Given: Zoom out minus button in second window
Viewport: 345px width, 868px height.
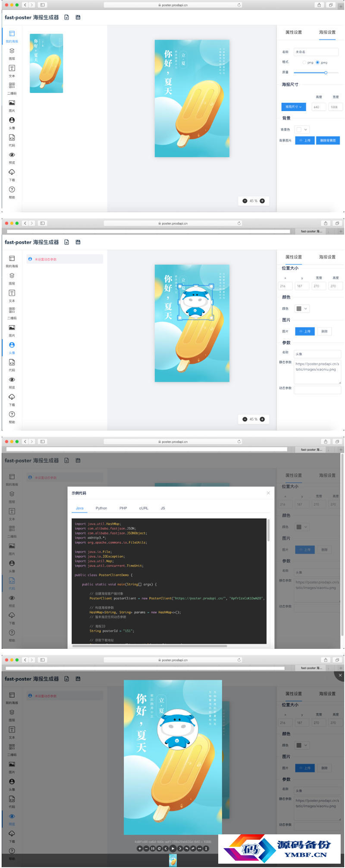Looking at the screenshot, I should pos(245,419).
